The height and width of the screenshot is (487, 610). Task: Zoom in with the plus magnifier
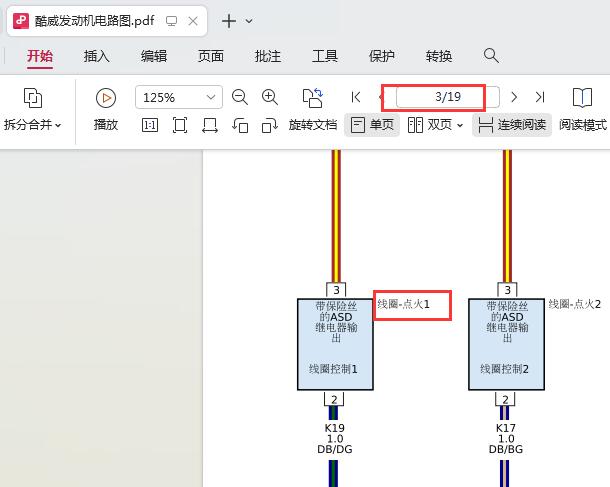(x=270, y=97)
